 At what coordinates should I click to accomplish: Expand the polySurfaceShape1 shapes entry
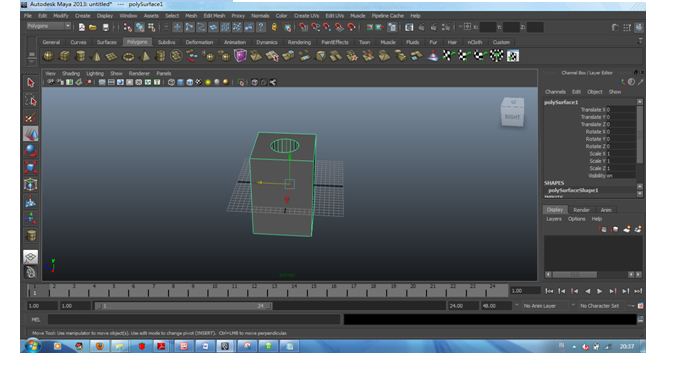click(573, 191)
